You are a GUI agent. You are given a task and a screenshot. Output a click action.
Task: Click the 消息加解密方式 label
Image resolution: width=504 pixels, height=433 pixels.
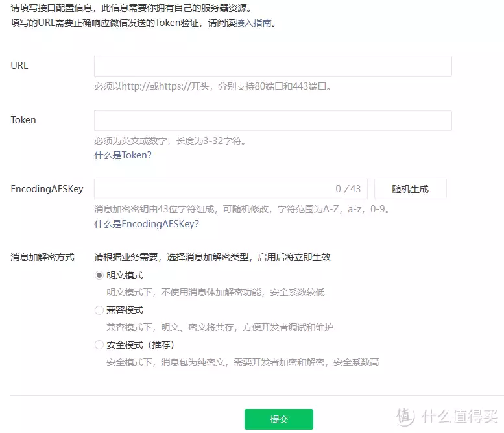[x=42, y=257]
